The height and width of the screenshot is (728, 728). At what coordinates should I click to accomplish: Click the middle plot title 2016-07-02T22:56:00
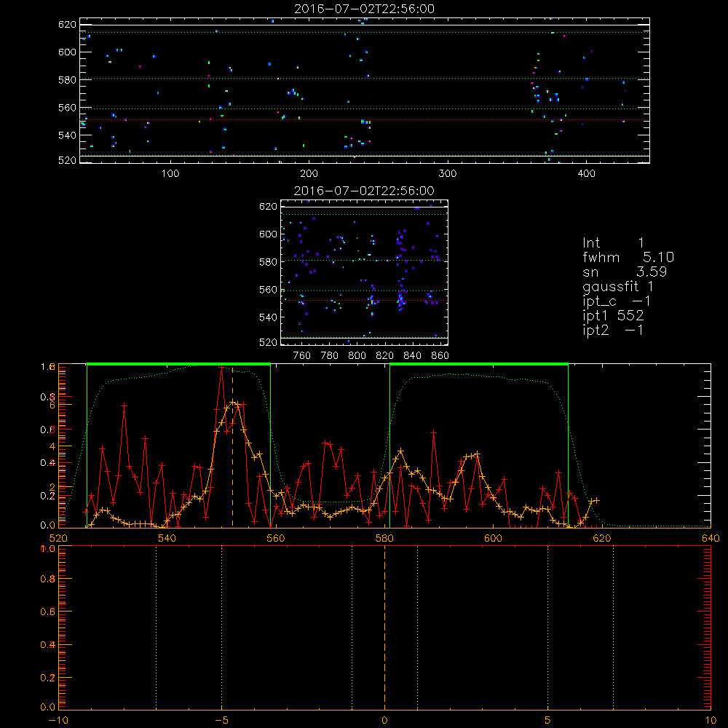click(x=364, y=191)
